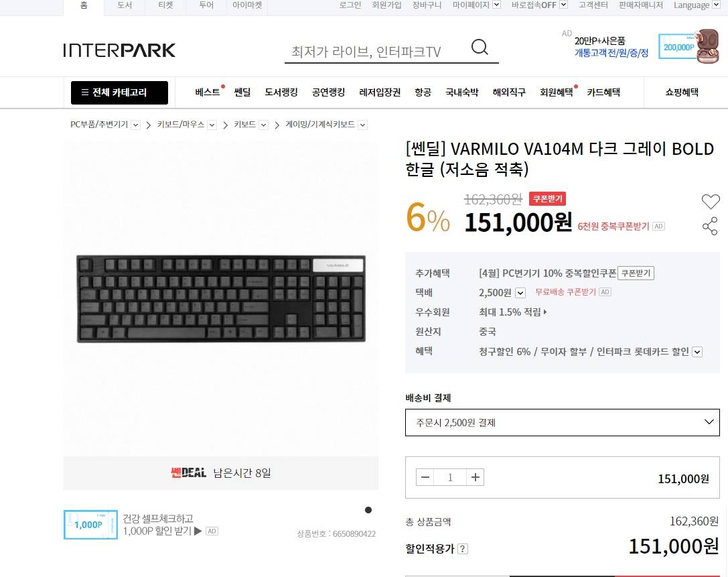Increase quantity with the plus button
Viewport: 728px width, 577px height.
pos(475,477)
